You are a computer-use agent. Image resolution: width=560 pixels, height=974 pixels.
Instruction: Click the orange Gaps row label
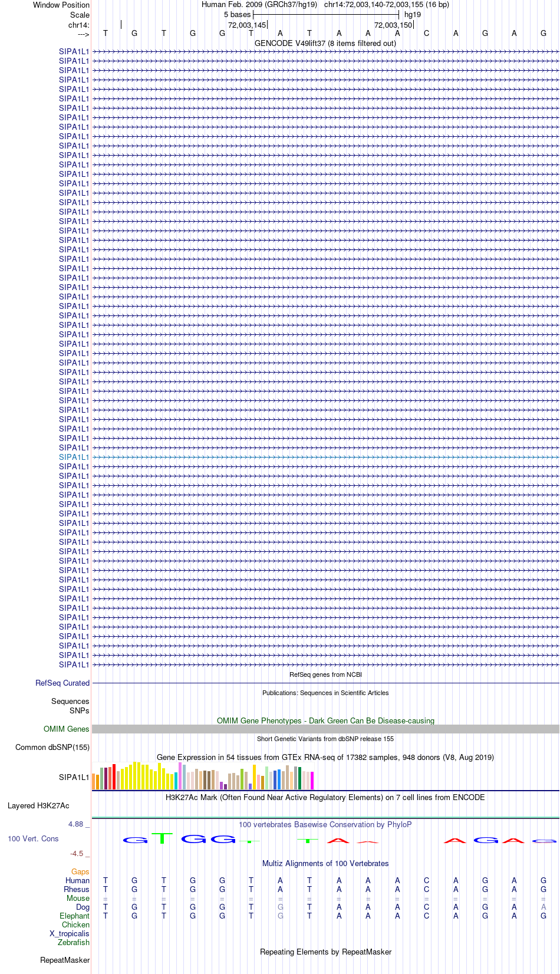80,871
